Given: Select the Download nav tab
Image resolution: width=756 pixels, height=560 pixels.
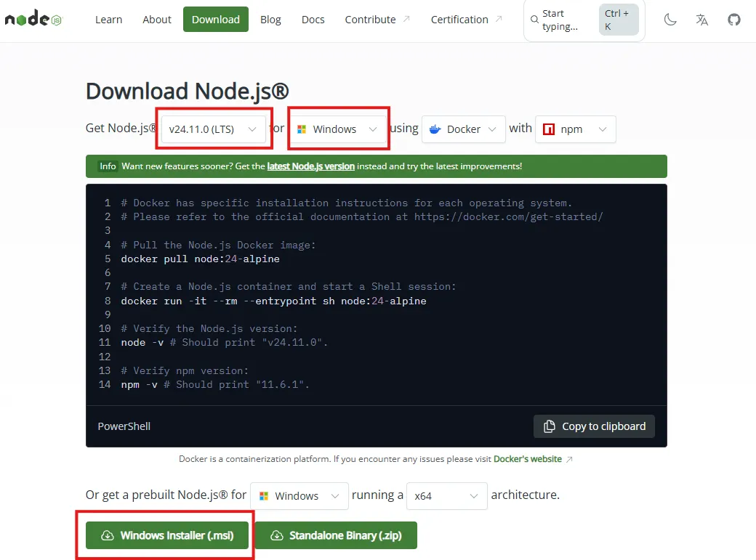Looking at the screenshot, I should click(215, 20).
